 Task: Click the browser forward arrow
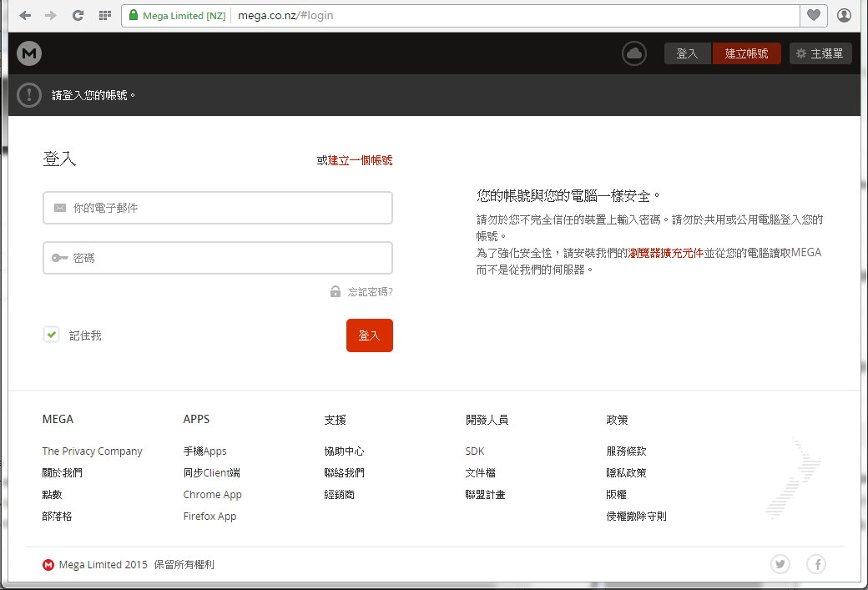(51, 16)
